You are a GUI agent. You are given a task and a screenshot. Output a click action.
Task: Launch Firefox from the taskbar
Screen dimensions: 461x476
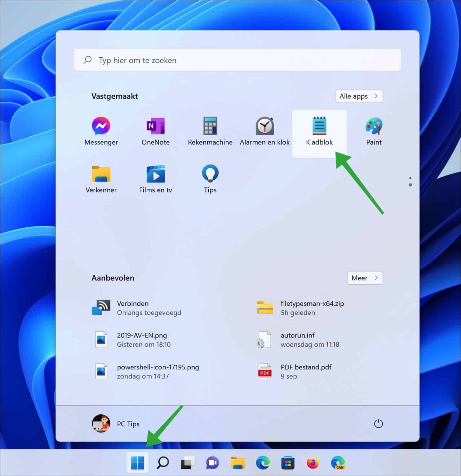point(313,463)
